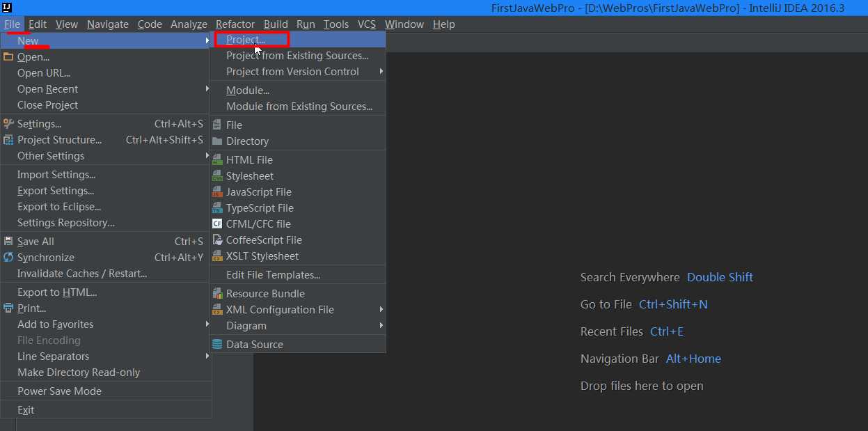The height and width of the screenshot is (431, 868).
Task: Open the Tools menu
Action: [336, 24]
